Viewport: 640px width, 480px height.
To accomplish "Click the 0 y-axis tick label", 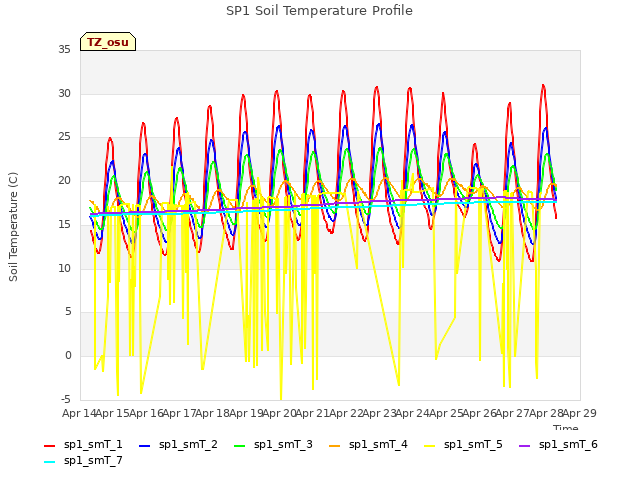I will [68, 355].
